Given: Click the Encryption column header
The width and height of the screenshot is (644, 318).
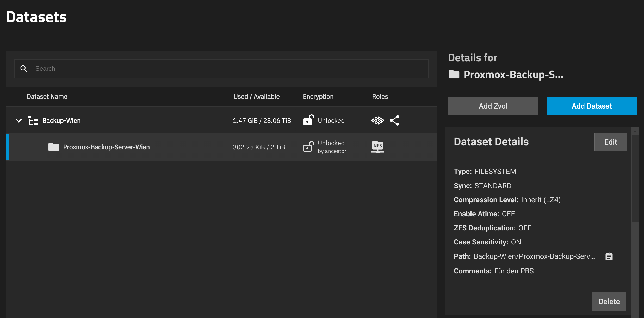Looking at the screenshot, I should pyautogui.click(x=318, y=97).
